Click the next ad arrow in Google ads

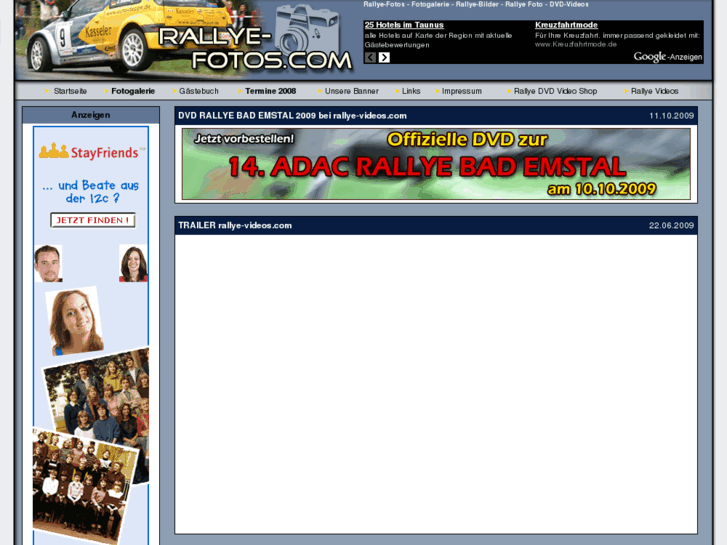(x=384, y=58)
